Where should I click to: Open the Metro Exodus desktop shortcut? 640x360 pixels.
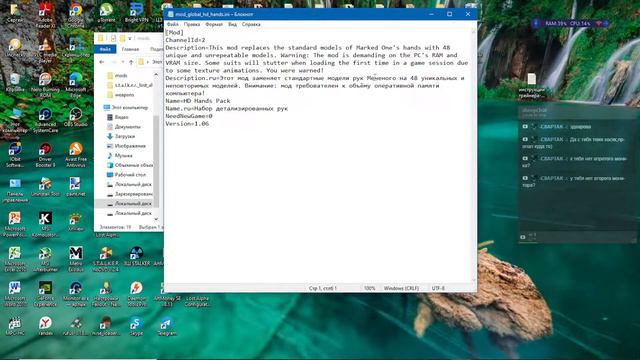coord(76,259)
